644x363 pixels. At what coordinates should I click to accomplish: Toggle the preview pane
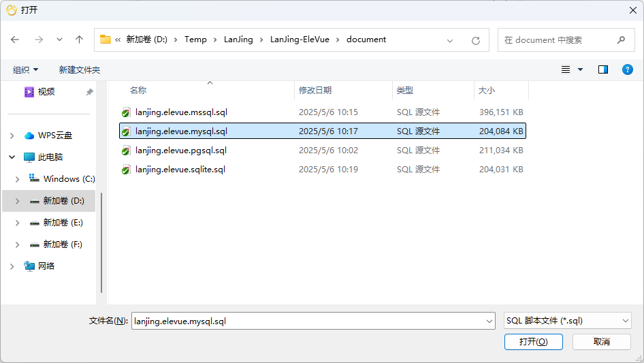click(603, 69)
